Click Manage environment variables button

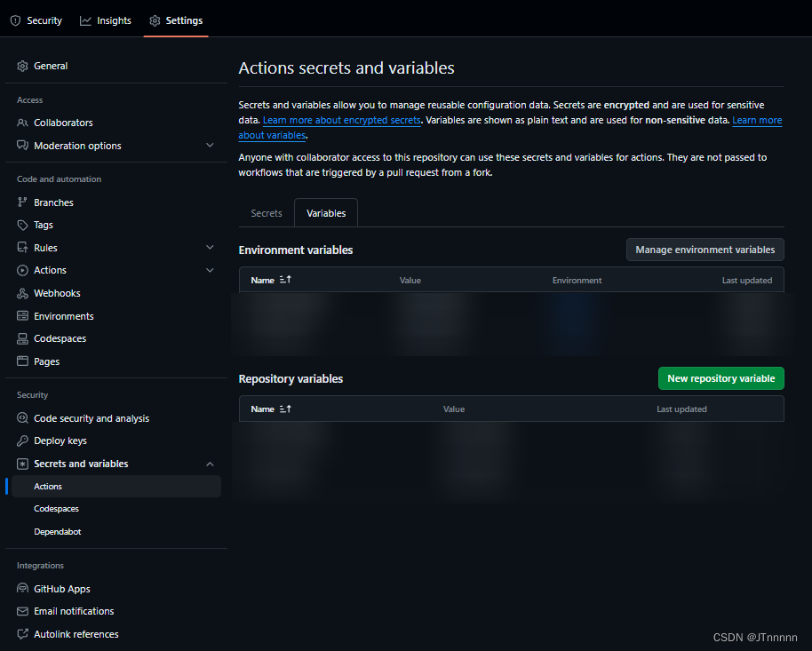click(705, 250)
